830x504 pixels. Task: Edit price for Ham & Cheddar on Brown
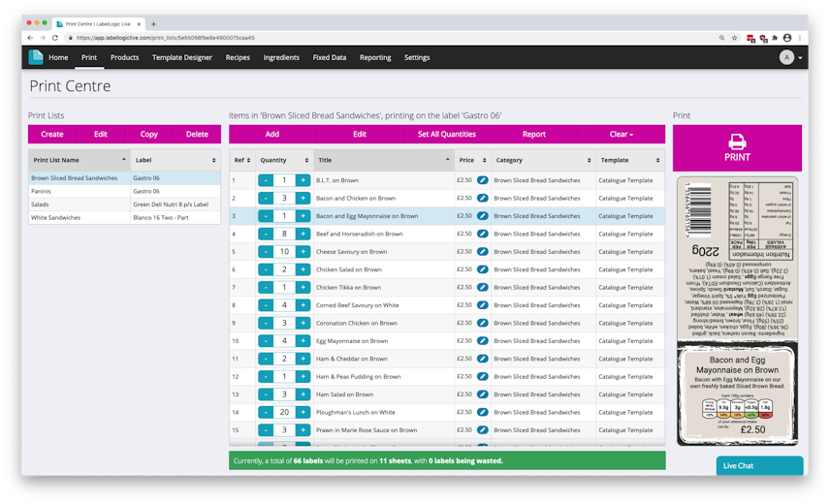click(x=482, y=359)
